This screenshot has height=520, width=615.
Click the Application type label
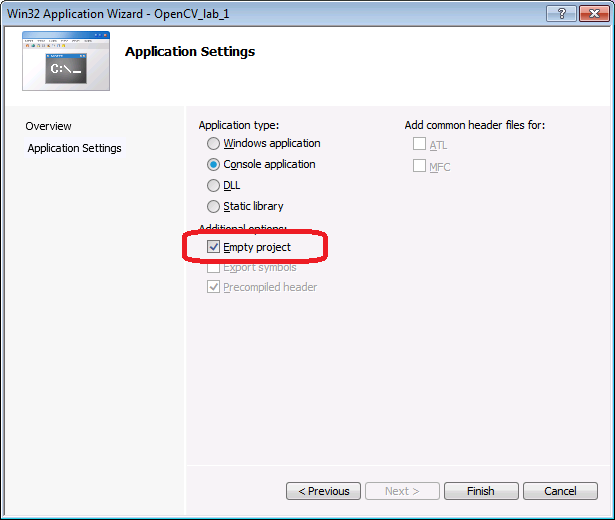(238, 125)
